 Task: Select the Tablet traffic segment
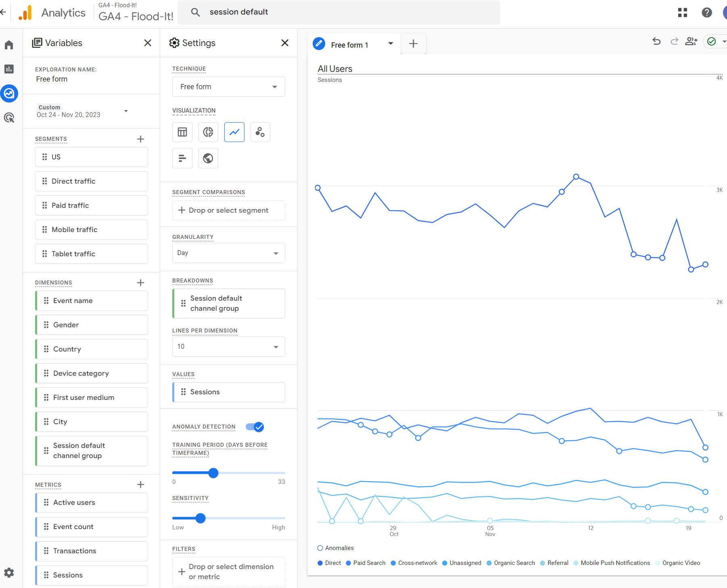(x=92, y=254)
